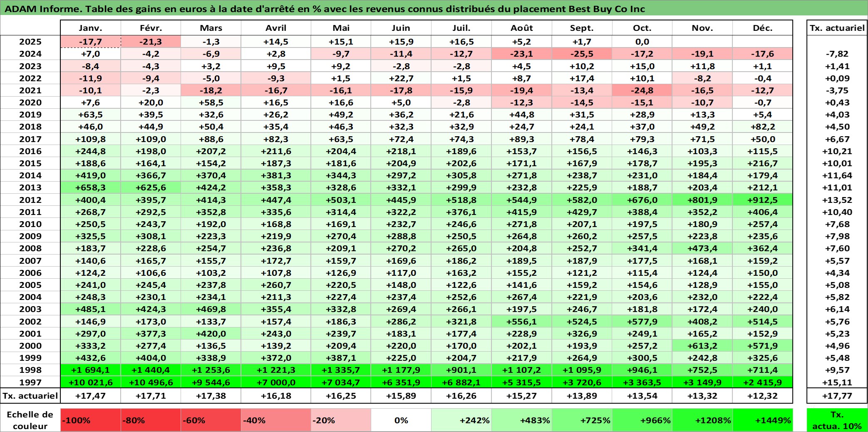Screen dimensions: 868x432
Task: Click the -100% red color swatch
Action: [x=91, y=420]
